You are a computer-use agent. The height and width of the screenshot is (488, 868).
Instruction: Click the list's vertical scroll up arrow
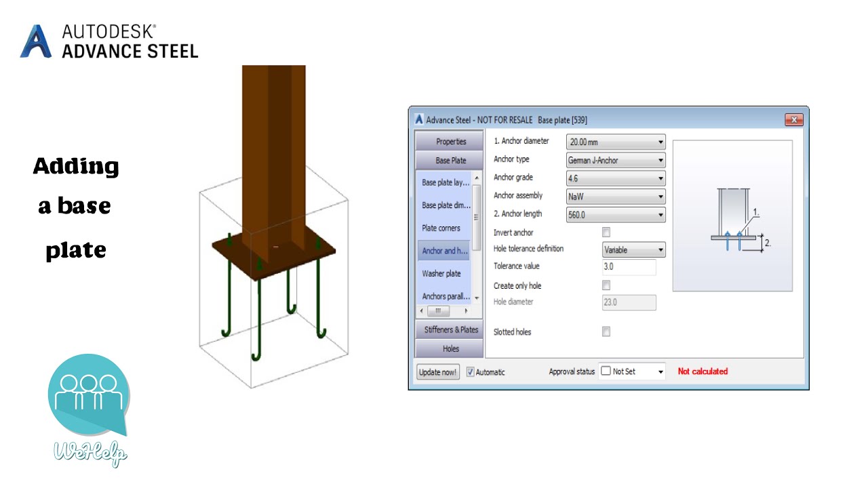pyautogui.click(x=477, y=178)
